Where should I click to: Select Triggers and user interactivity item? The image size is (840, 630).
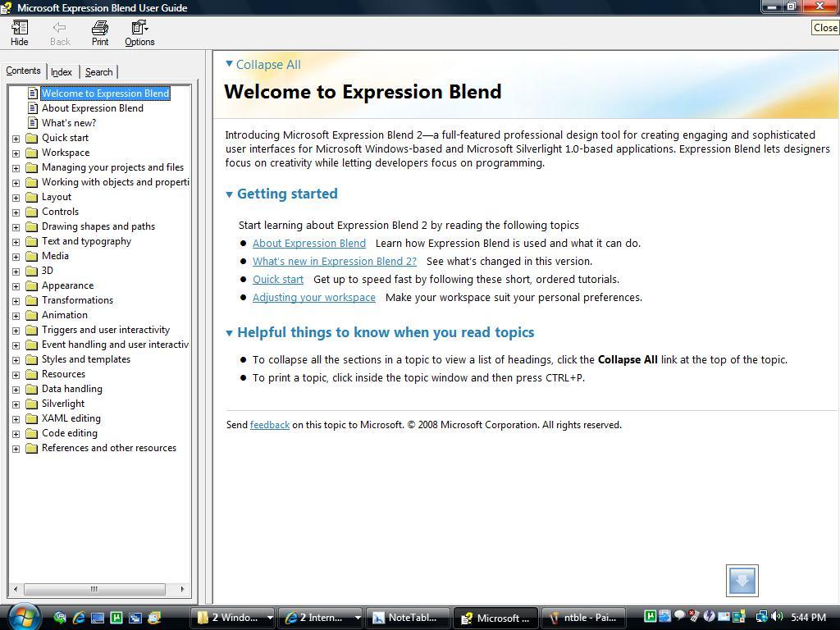point(106,330)
